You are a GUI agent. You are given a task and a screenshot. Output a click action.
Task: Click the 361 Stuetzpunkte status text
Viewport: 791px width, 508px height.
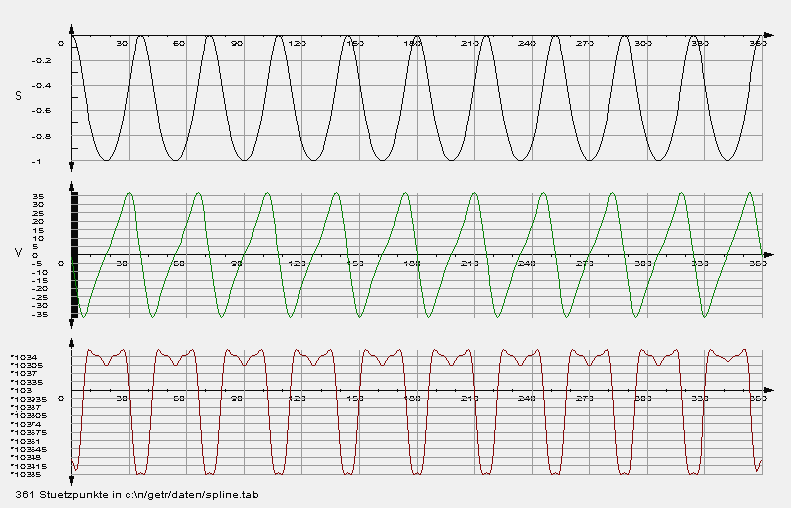62,495
